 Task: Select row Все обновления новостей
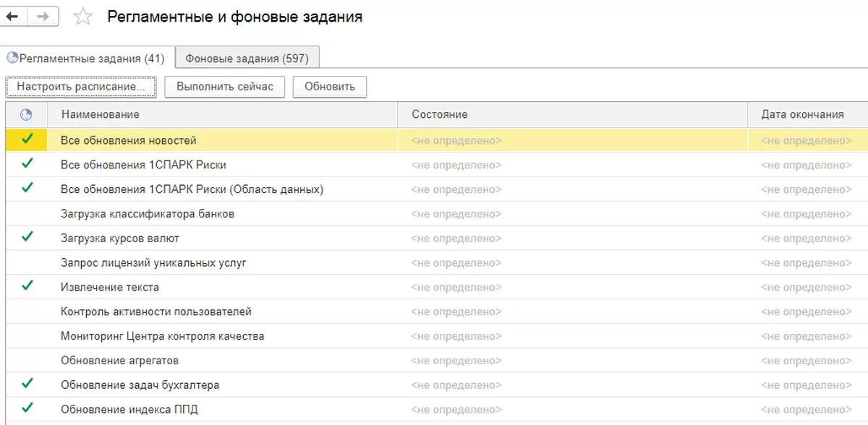(x=437, y=140)
